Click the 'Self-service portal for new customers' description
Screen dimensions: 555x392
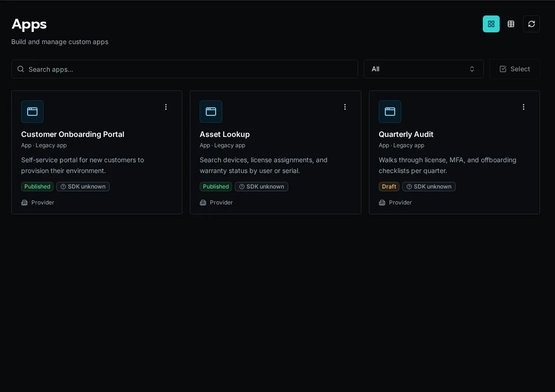pyautogui.click(x=82, y=166)
